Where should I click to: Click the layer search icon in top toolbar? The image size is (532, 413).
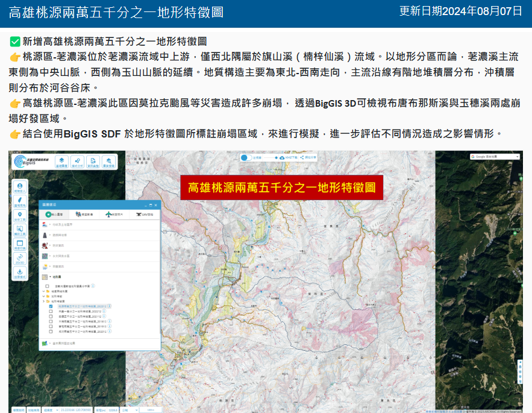coord(108,161)
